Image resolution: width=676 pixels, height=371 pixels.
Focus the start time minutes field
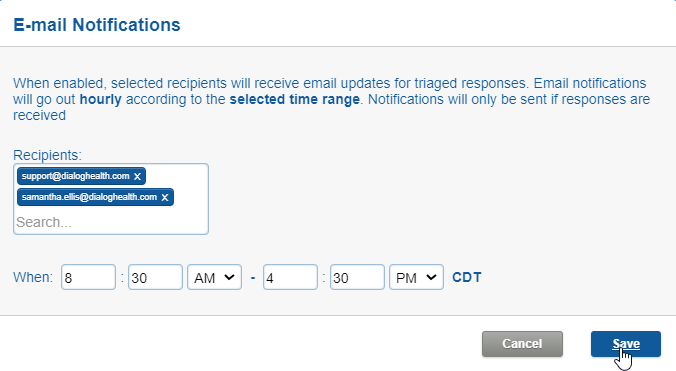pos(155,277)
